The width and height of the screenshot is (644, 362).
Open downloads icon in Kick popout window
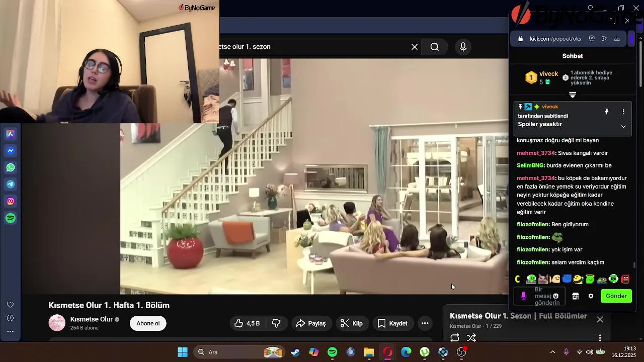(617, 39)
